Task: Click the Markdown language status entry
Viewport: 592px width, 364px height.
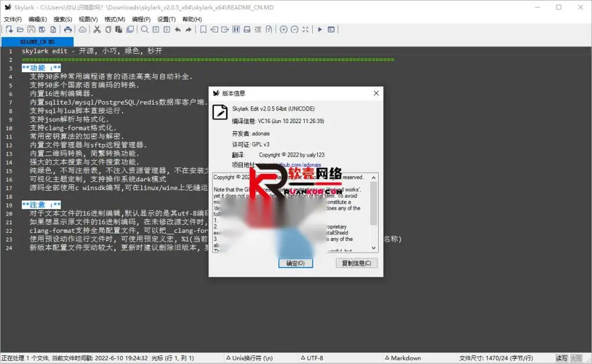Action: coord(403,358)
